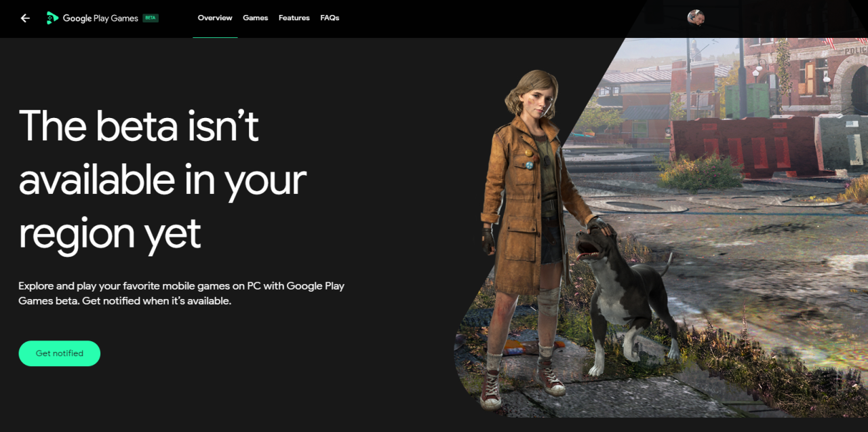
Task: Click the girl's face in hero image
Action: (536, 100)
